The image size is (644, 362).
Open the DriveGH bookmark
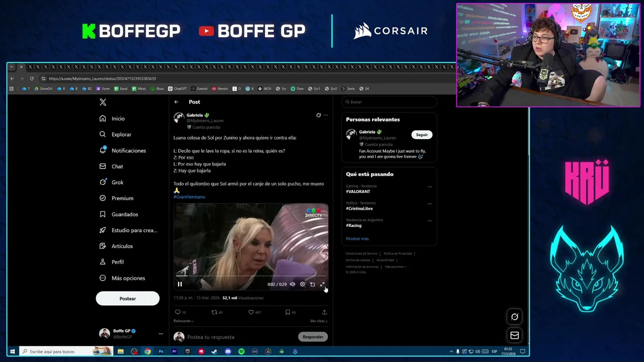point(43,88)
